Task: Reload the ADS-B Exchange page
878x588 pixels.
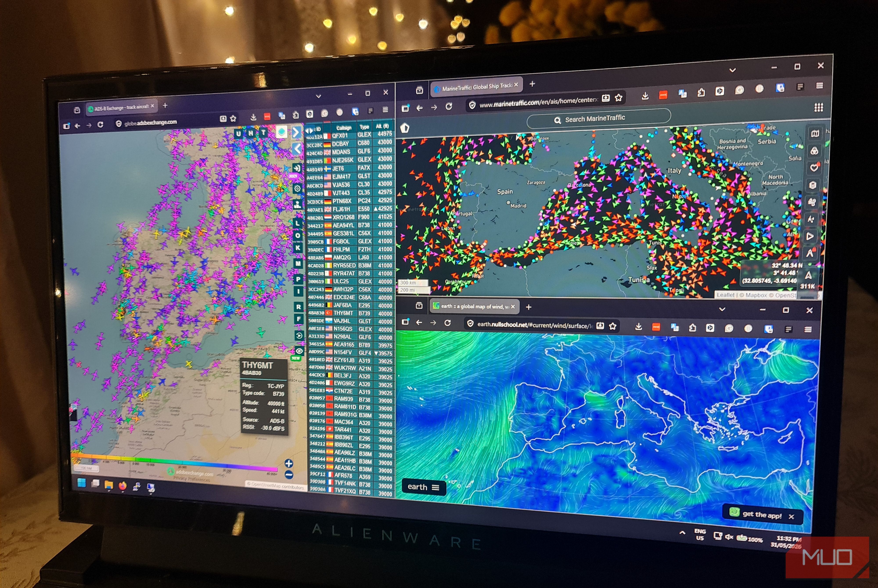Action: coord(101,124)
